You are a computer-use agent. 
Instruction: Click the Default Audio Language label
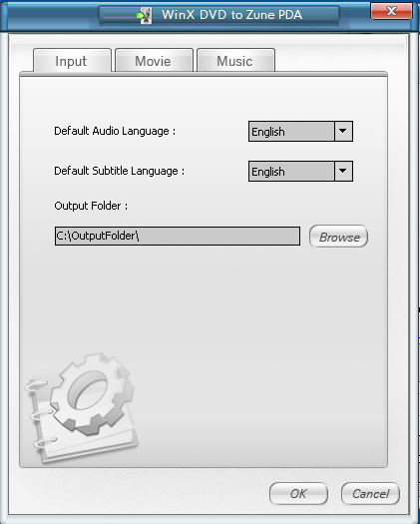[x=115, y=131]
